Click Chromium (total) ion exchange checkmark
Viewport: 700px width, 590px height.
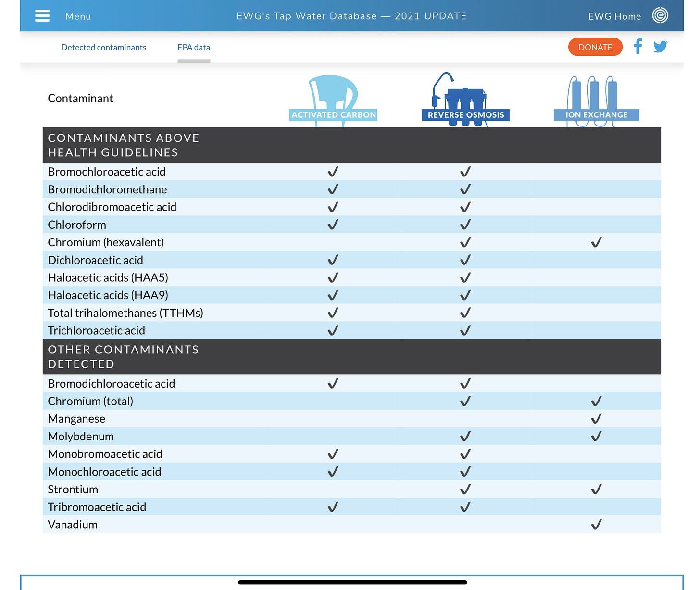(x=596, y=401)
